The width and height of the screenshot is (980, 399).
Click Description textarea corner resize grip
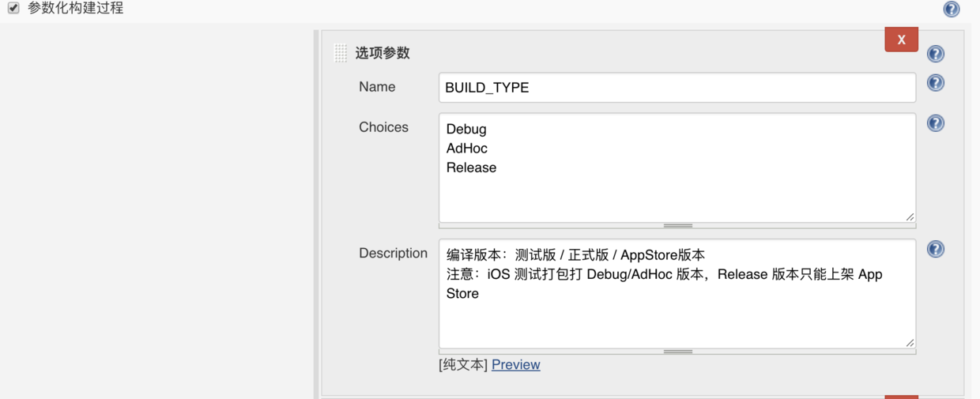pos(910,342)
